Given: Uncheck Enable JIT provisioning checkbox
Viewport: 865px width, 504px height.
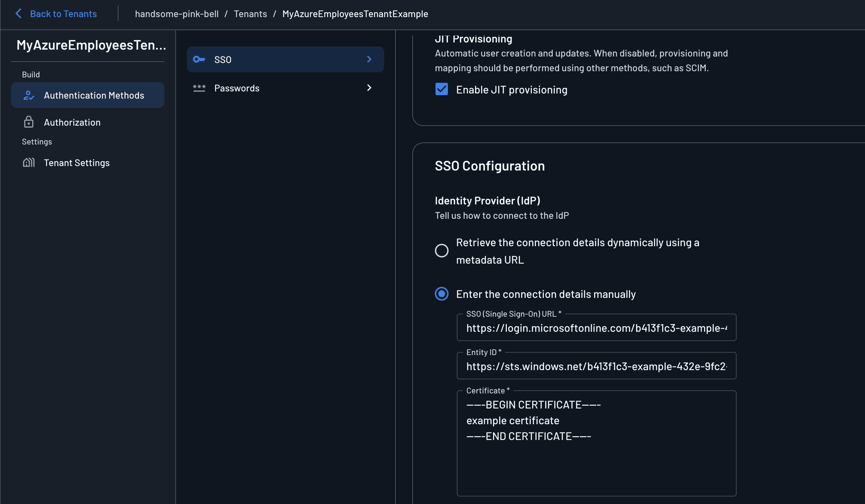Looking at the screenshot, I should pos(441,89).
